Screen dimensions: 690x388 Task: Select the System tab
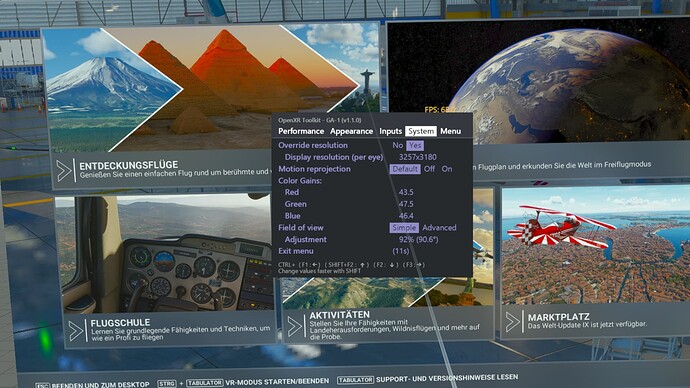pos(421,131)
